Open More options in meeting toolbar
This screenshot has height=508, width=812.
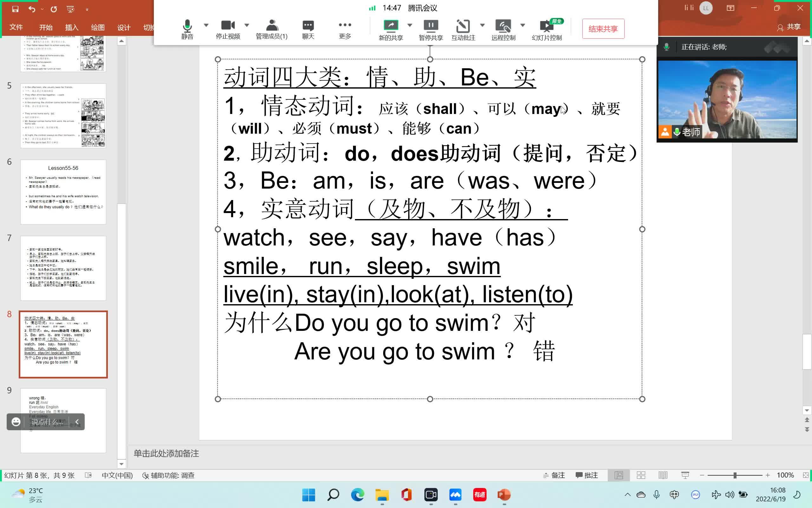coord(344,30)
